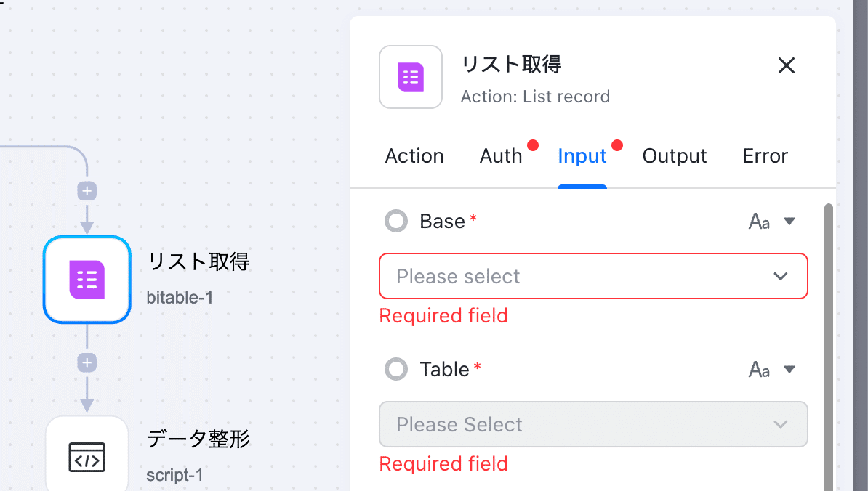Image resolution: width=868 pixels, height=491 pixels.
Task: Close the リスト取得 settings panel
Action: coord(786,65)
